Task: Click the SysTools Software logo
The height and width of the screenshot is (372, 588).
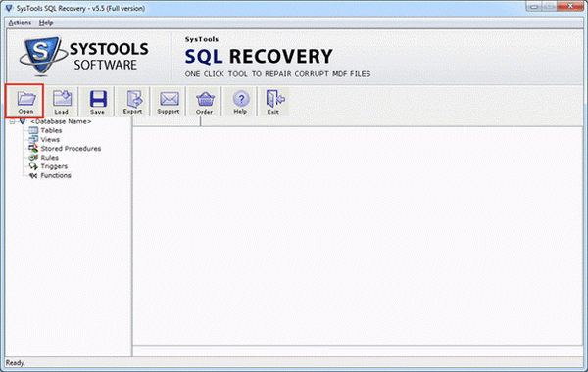Action: [x=84, y=56]
